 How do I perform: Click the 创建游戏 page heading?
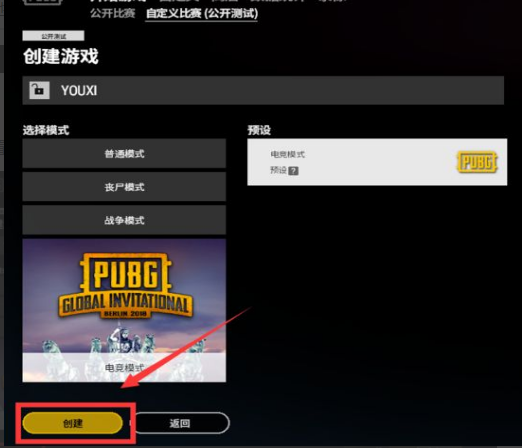coord(61,56)
